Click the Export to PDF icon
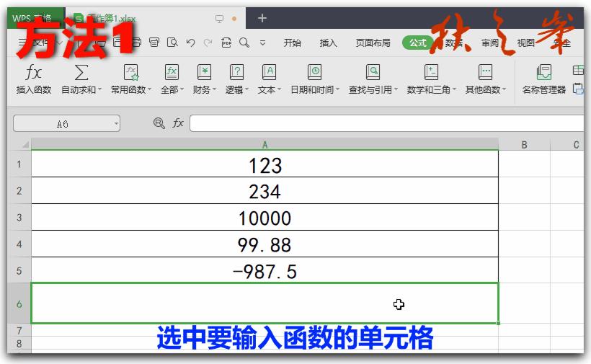 point(226,43)
